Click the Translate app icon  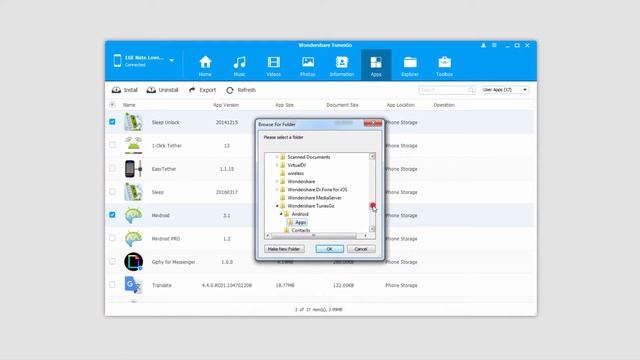pyautogui.click(x=133, y=285)
